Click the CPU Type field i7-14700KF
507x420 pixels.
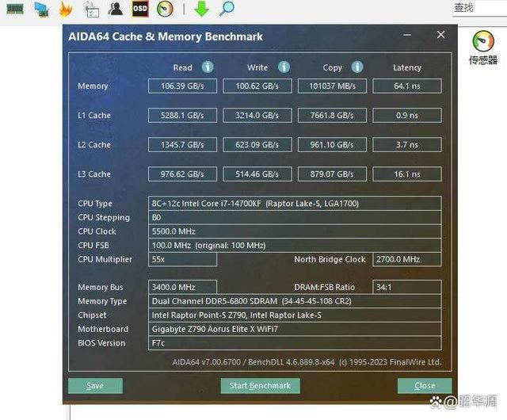coord(295,204)
